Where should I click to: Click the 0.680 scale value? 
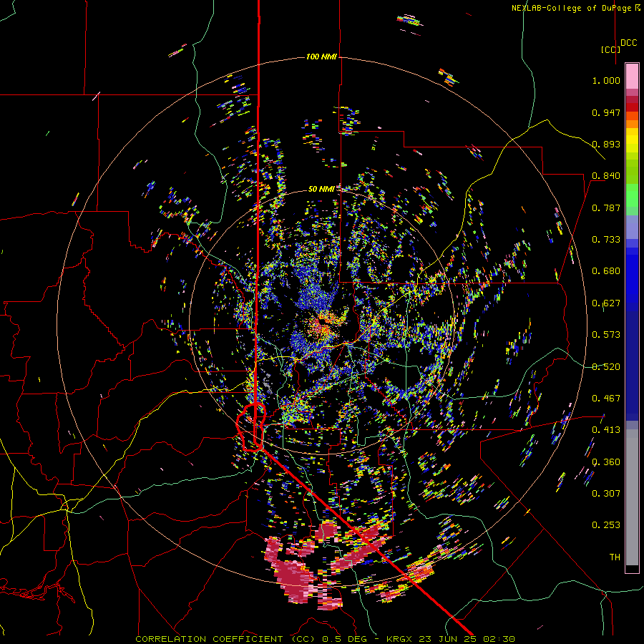(606, 271)
